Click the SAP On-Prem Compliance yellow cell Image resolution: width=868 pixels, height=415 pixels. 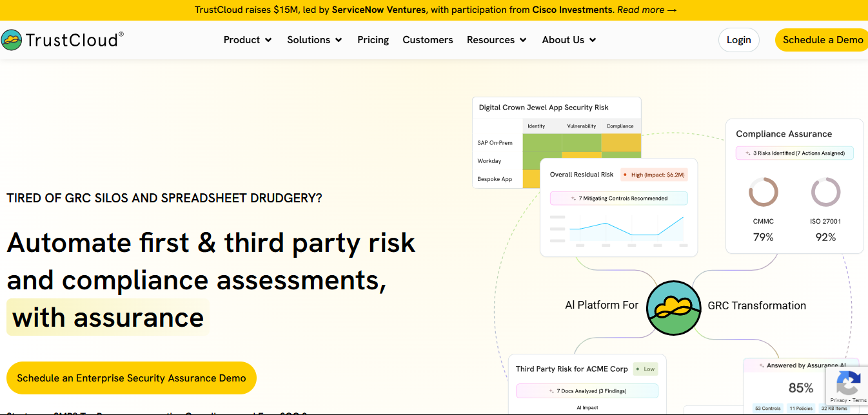pyautogui.click(x=621, y=142)
